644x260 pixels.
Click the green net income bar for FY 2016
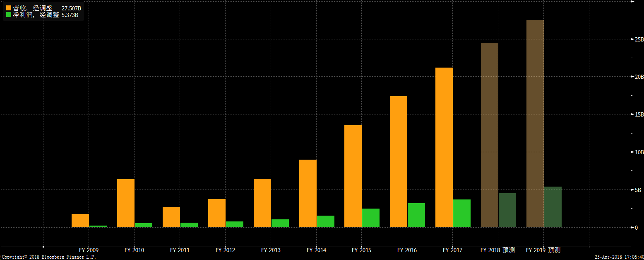[416, 215]
